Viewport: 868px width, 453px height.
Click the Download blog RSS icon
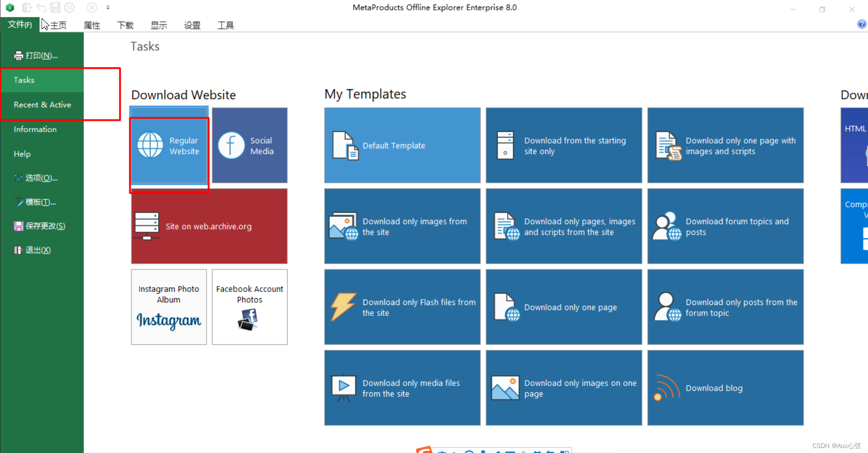click(x=667, y=388)
